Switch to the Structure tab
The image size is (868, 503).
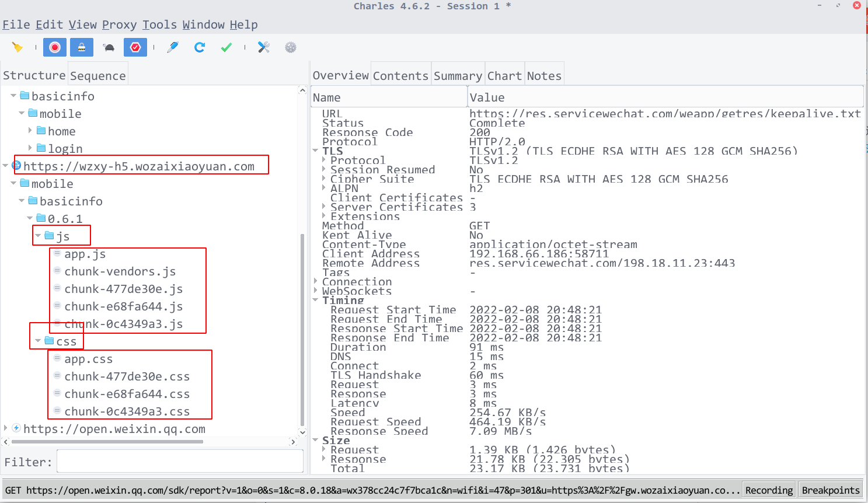(34, 75)
